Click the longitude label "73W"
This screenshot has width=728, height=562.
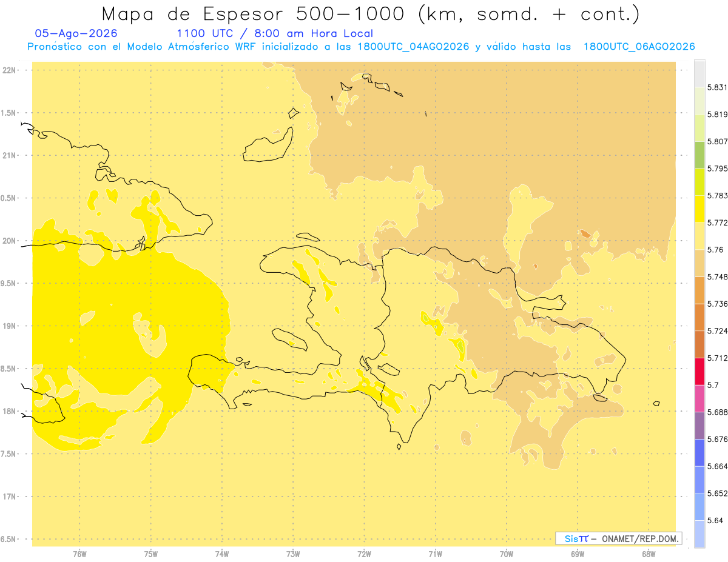coord(293,554)
